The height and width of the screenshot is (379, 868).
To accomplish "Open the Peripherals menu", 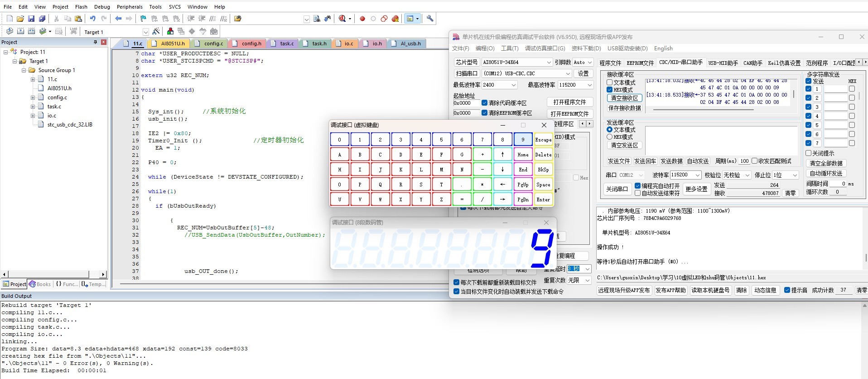I will 130,7.
